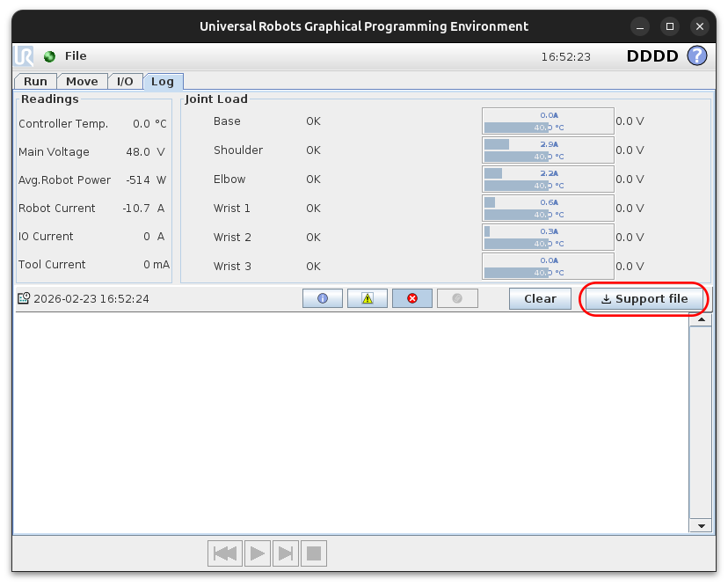Screen dimensions: 728x586
Task: Toggle the greyed-out fourth log filter
Action: pyautogui.click(x=457, y=298)
